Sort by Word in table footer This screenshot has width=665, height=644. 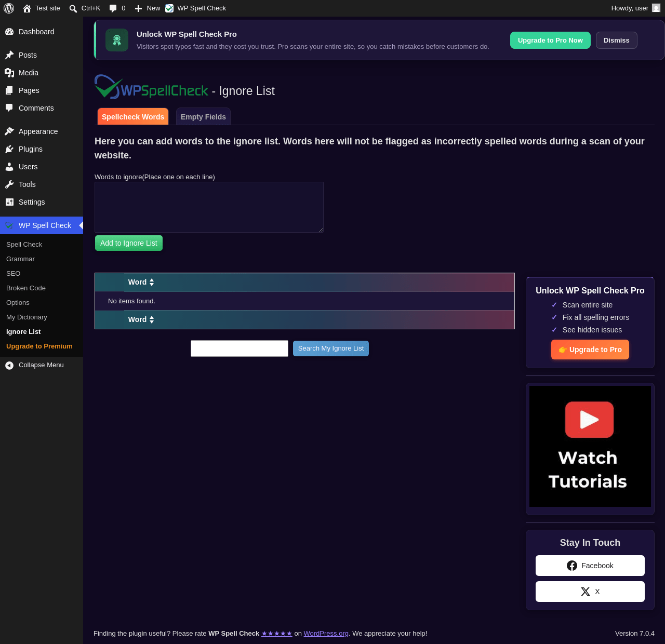pyautogui.click(x=141, y=319)
